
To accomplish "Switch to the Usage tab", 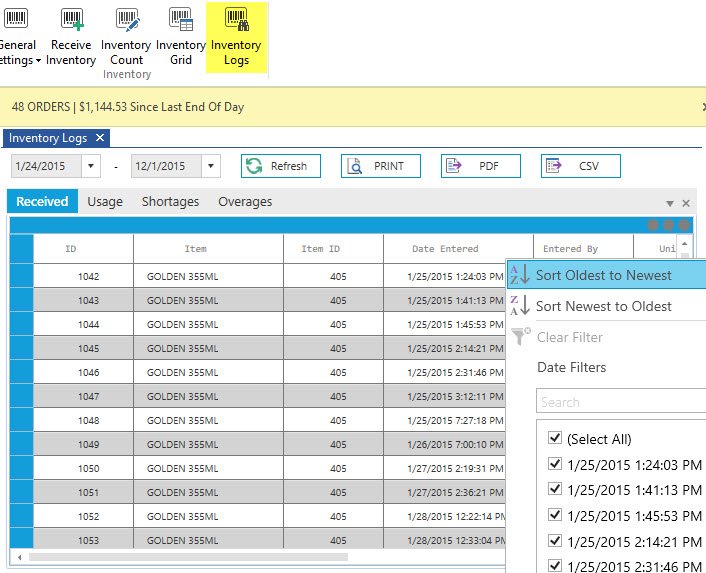I will point(105,202).
